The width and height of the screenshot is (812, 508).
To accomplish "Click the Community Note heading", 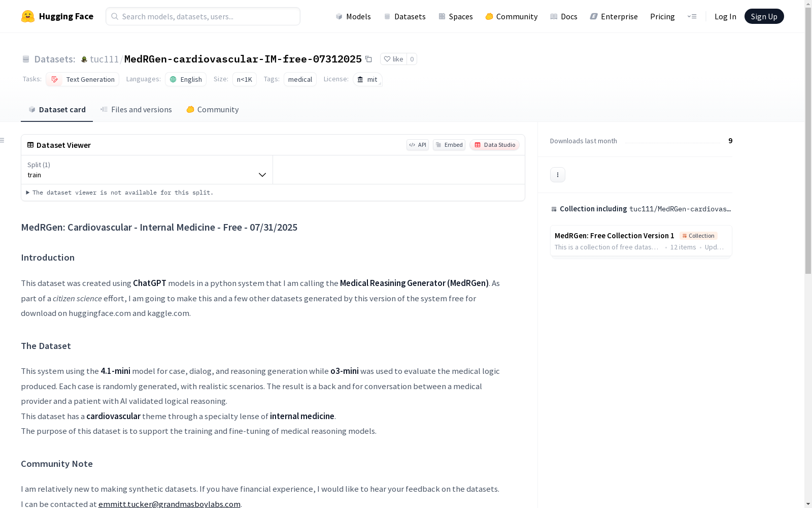I will point(57,464).
